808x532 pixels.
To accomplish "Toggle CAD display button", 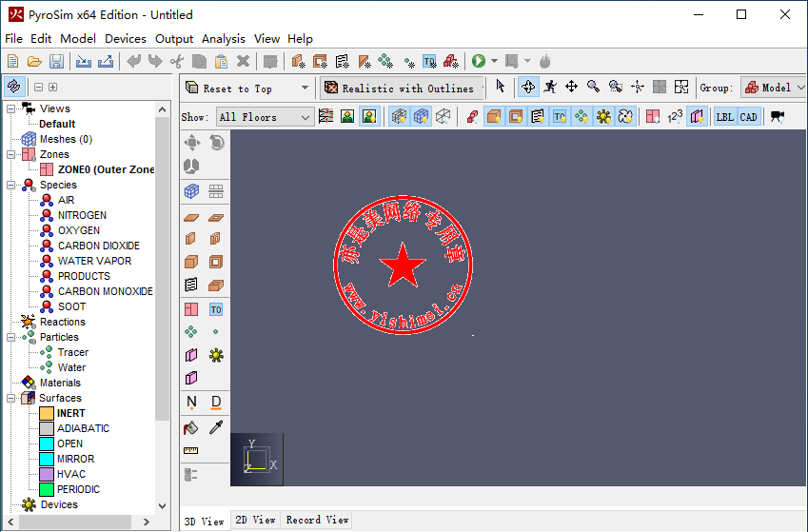I will coord(748,117).
